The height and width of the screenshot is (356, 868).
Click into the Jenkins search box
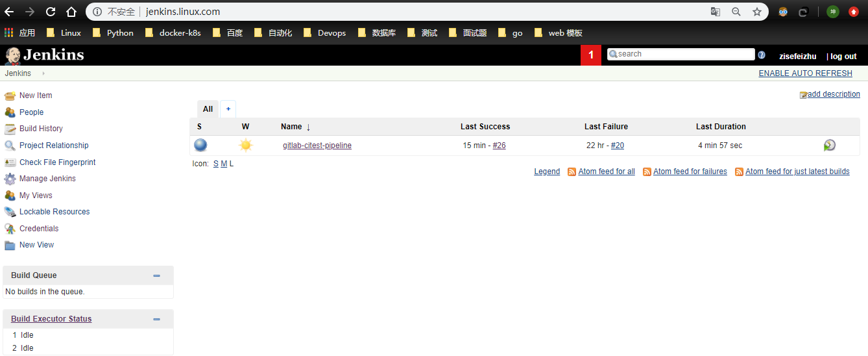681,54
